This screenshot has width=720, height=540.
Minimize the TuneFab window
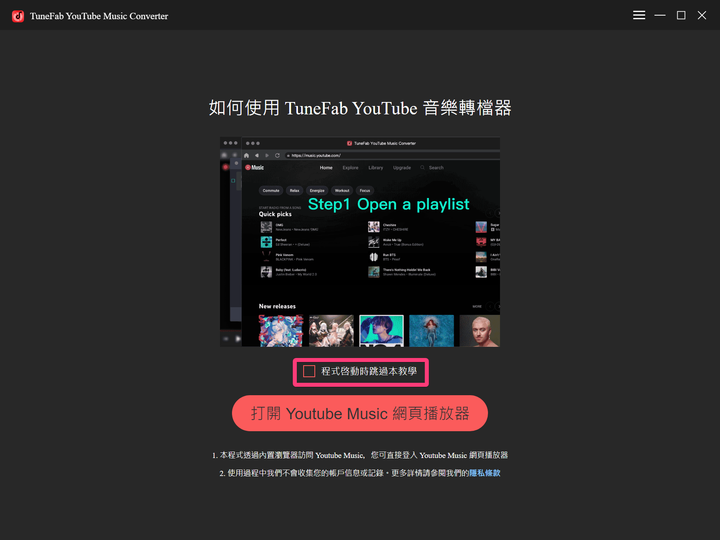tap(660, 15)
